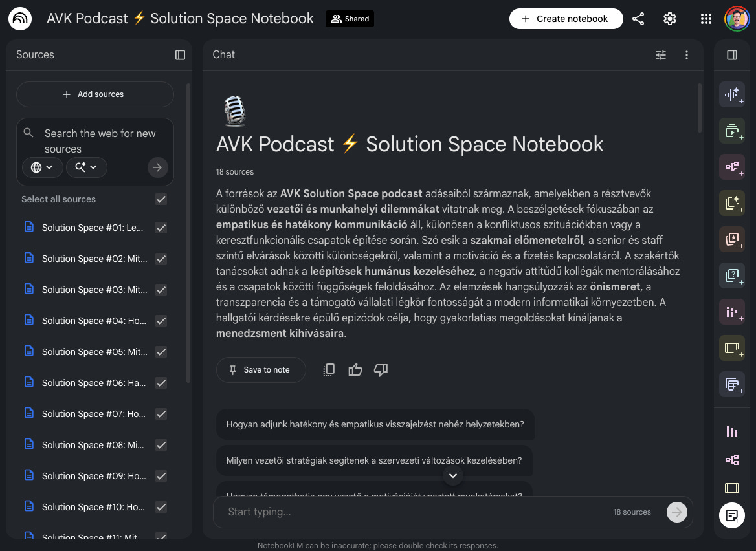756x551 pixels.
Task: Click the chevron to jump down the chat
Action: (452, 476)
